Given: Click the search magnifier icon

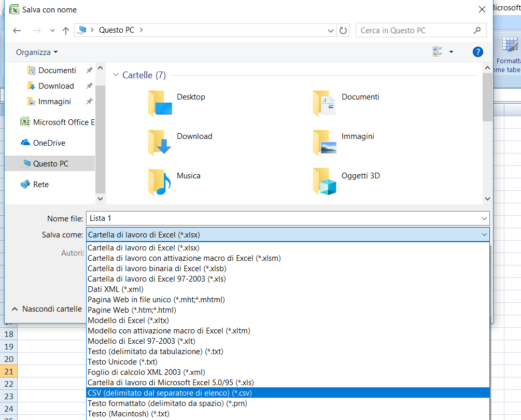Looking at the screenshot, I should click(477, 31).
